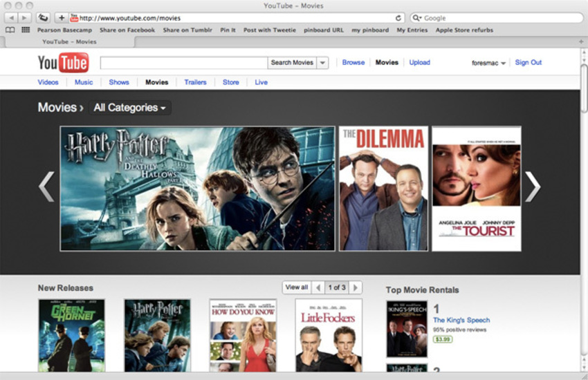Expand the All Categories dropdown
The image size is (588, 380).
tap(130, 108)
